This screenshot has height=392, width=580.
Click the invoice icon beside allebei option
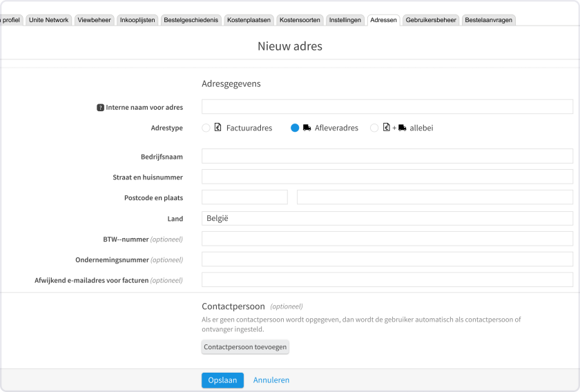click(386, 127)
